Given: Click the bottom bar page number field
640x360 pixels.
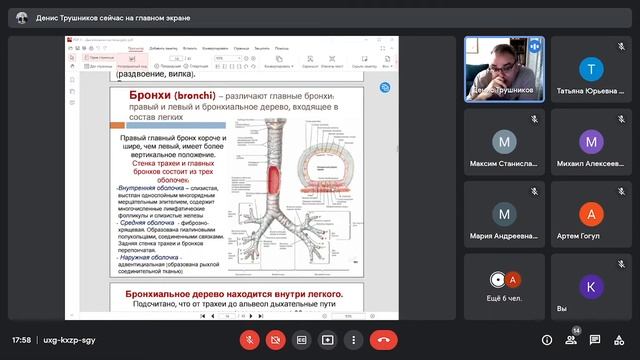Looking at the screenshot, I should [x=227, y=316].
